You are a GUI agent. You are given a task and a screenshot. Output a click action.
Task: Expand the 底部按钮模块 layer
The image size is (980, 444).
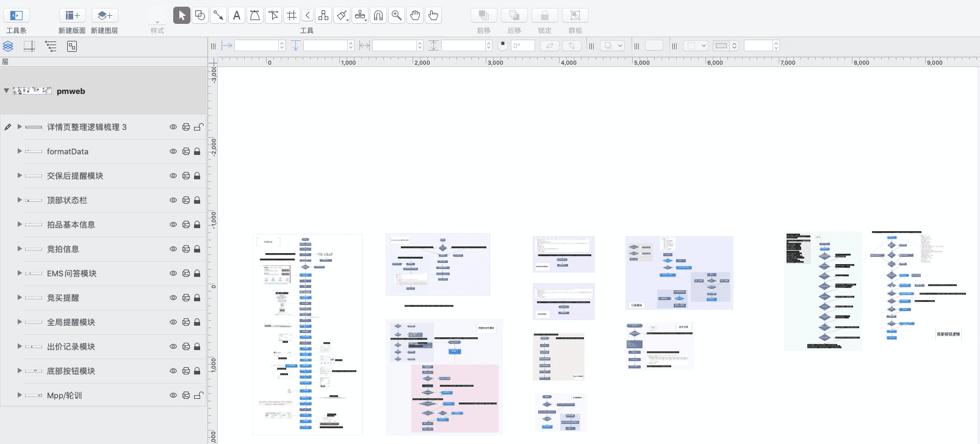20,371
